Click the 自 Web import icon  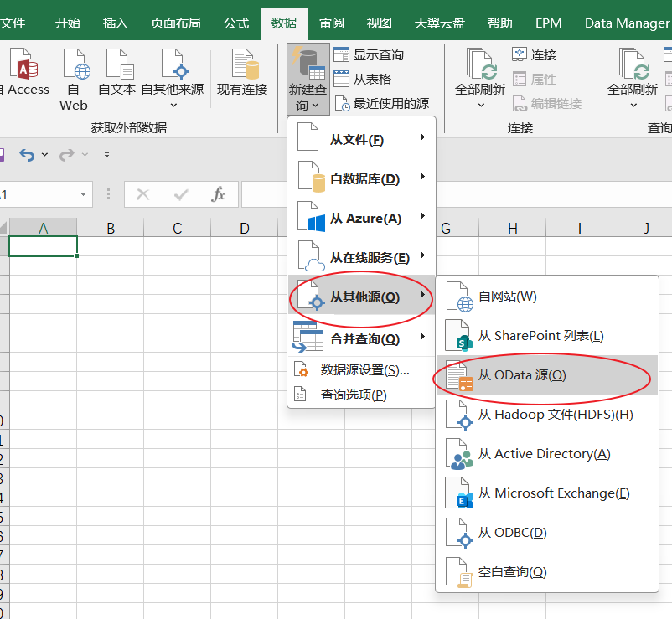pos(74,67)
